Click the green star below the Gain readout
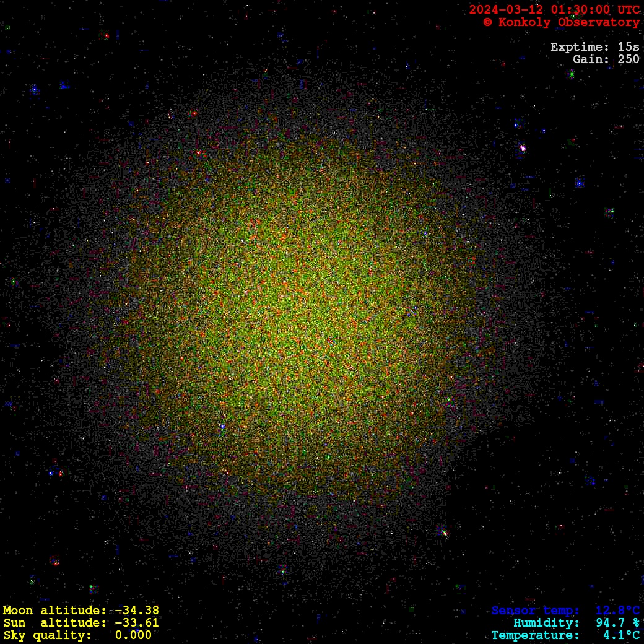This screenshot has height=644, width=644. [572, 74]
